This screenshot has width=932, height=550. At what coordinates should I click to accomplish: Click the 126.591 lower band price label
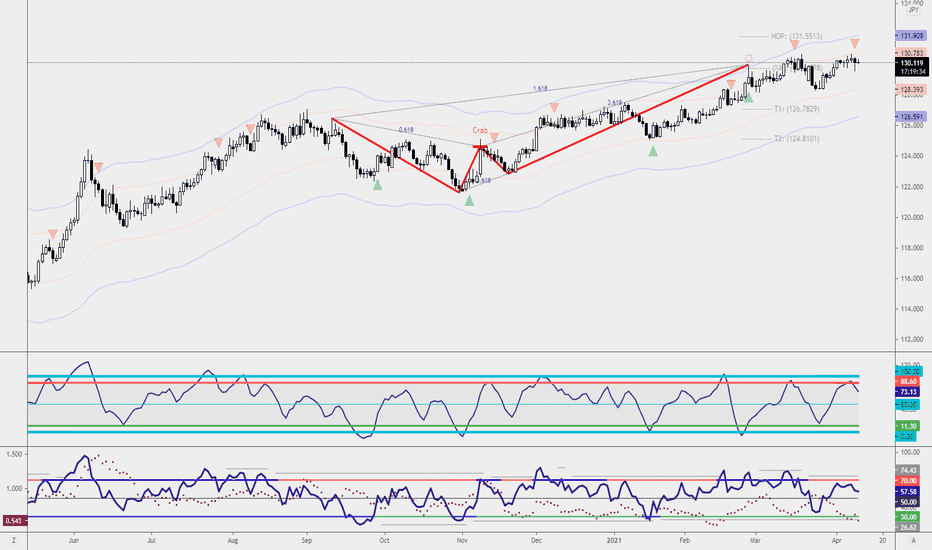pos(912,117)
